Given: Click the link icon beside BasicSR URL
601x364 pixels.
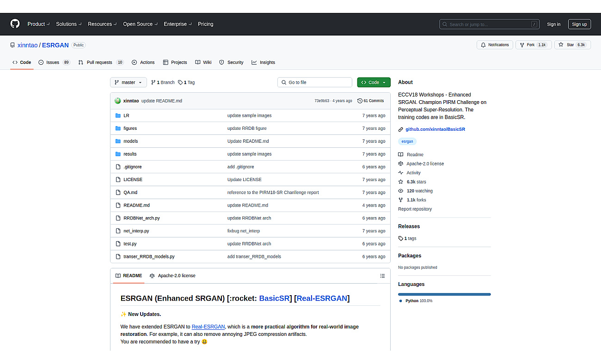Looking at the screenshot, I should pyautogui.click(x=401, y=129).
